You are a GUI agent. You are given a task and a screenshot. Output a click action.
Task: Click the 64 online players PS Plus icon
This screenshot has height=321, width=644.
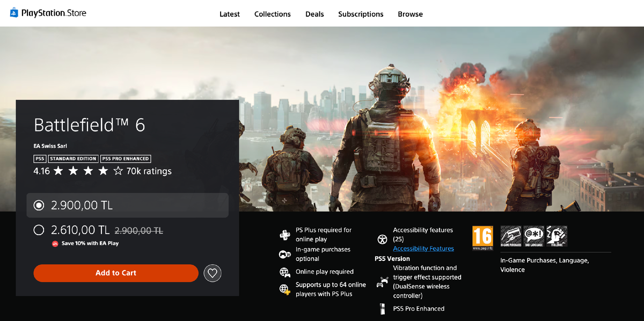284,289
